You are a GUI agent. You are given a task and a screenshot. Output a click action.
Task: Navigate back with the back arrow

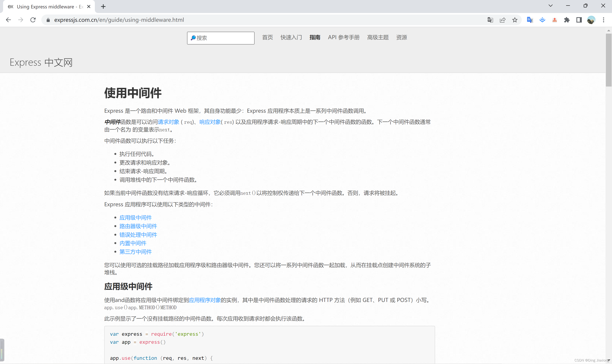(x=8, y=20)
